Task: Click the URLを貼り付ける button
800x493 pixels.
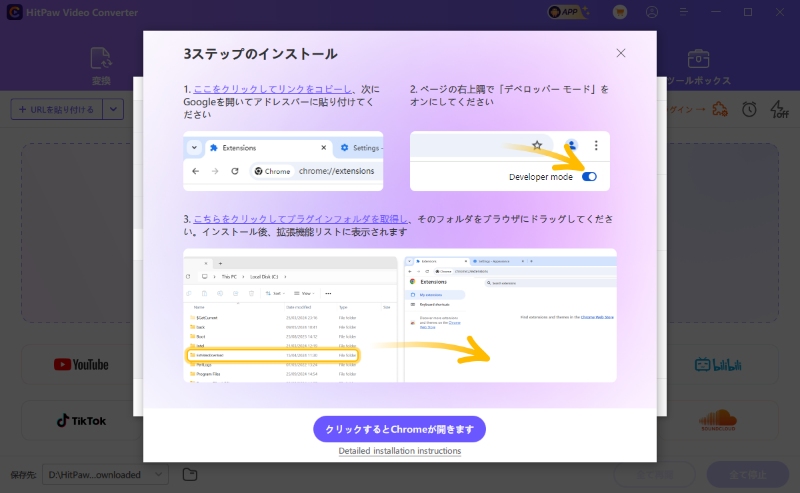Action: (x=57, y=109)
